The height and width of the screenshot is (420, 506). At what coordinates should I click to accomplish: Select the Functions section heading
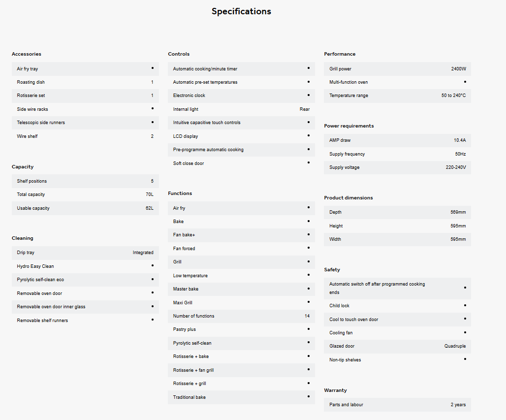(x=180, y=194)
